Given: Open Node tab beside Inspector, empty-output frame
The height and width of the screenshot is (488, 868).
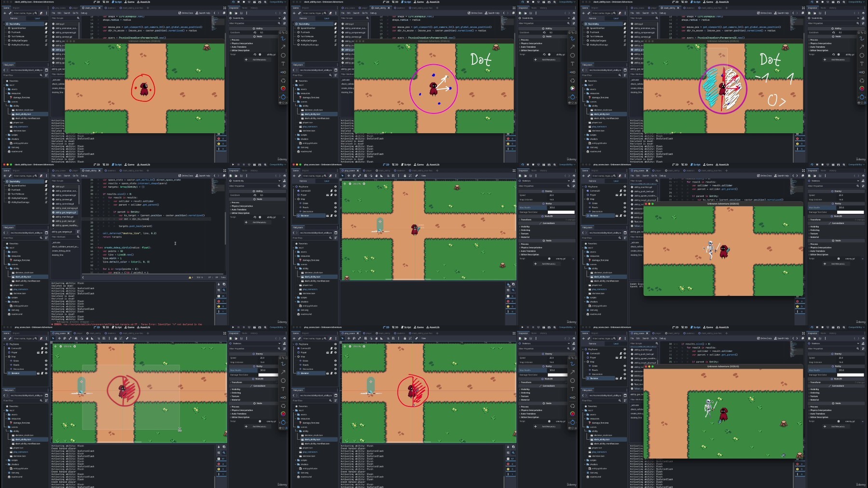Looking at the screenshot, I should (x=534, y=170).
